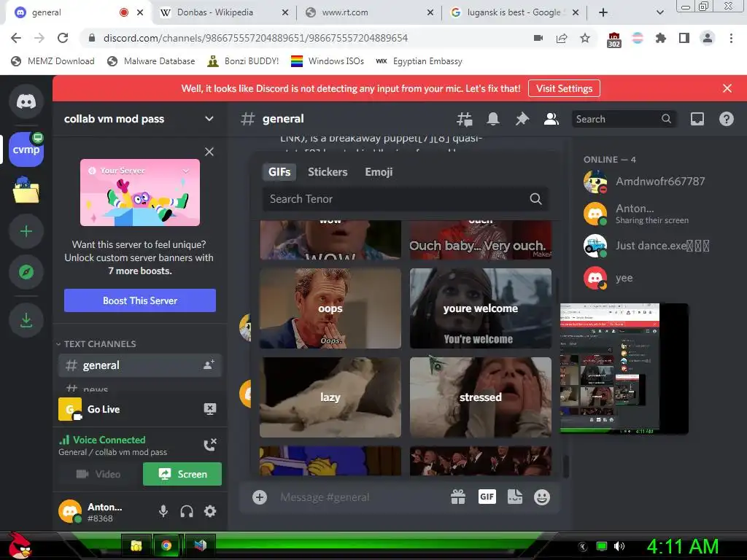Choose the ouch GIF category
747x560 pixels.
coord(480,240)
